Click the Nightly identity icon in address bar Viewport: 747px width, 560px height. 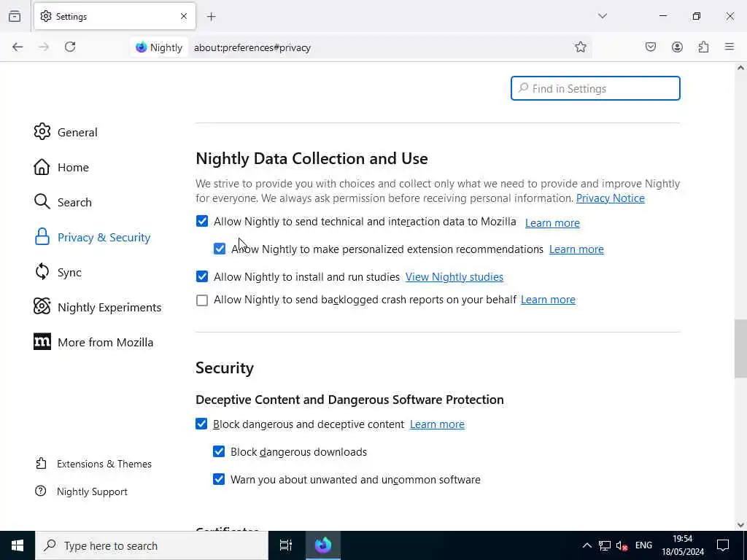pos(159,47)
